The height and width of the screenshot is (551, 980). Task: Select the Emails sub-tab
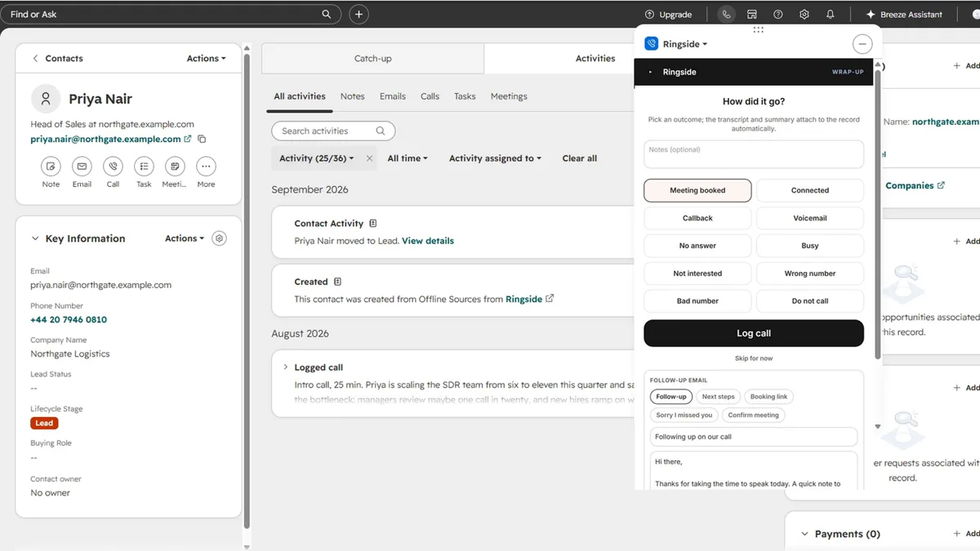[393, 96]
